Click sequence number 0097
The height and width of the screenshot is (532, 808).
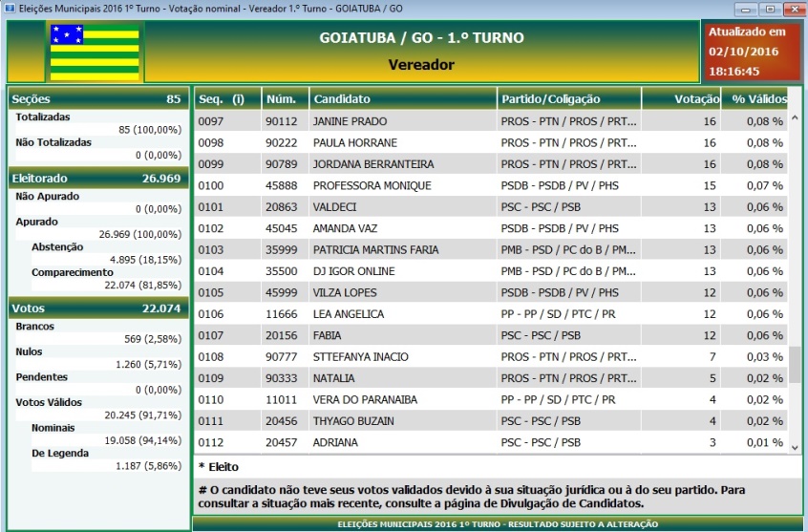(211, 121)
